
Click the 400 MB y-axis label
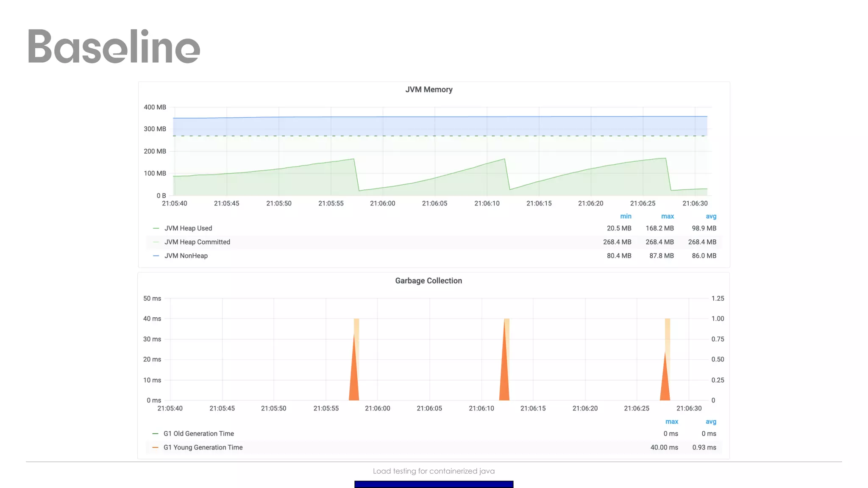pyautogui.click(x=155, y=107)
